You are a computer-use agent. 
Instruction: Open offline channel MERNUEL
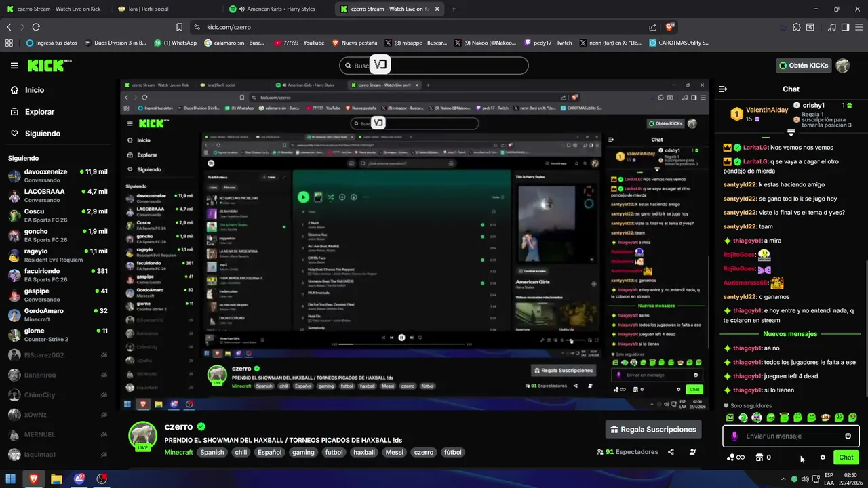point(58,434)
